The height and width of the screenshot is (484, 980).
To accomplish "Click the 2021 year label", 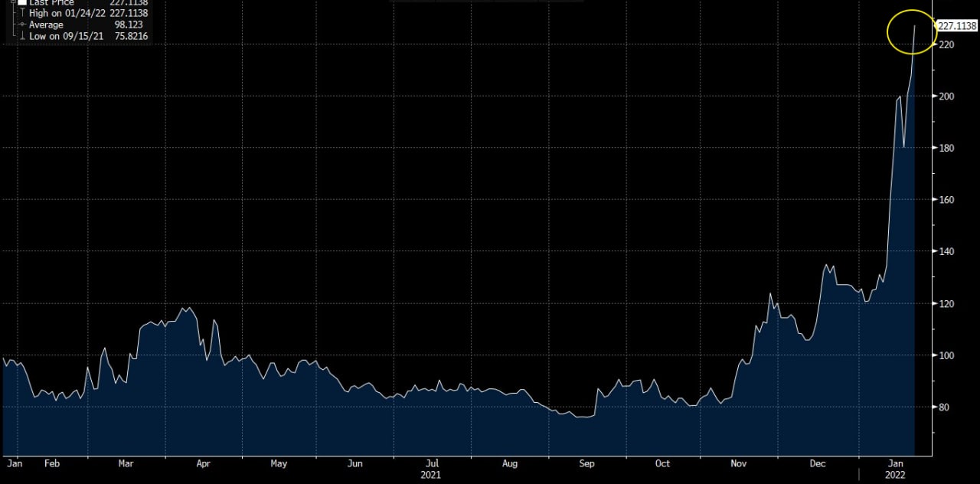I will point(431,475).
